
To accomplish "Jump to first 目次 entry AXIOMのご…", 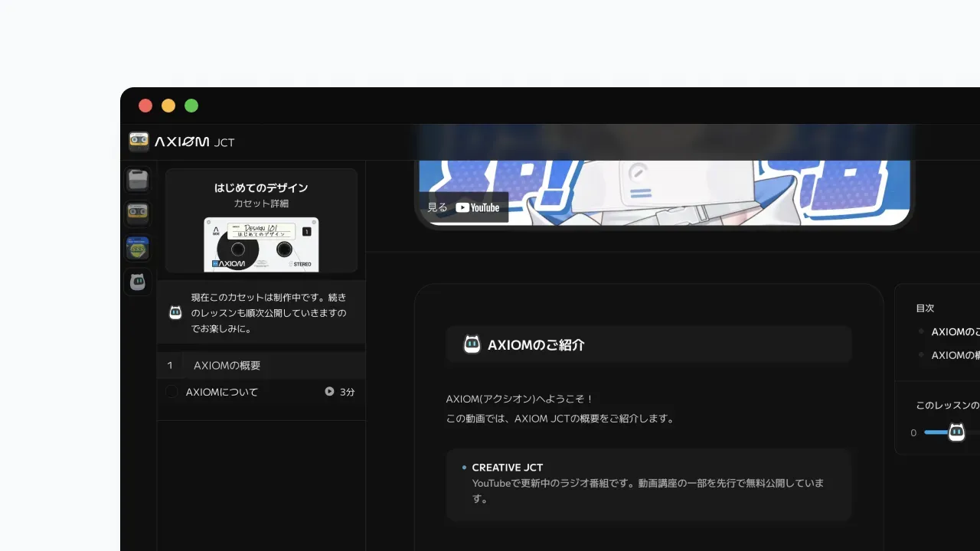I will pos(955,331).
